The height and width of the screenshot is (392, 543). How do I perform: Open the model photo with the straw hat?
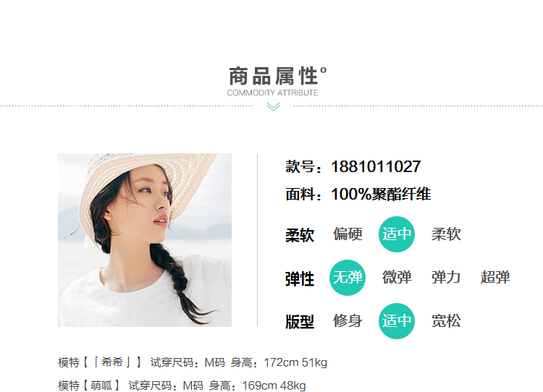click(x=145, y=240)
